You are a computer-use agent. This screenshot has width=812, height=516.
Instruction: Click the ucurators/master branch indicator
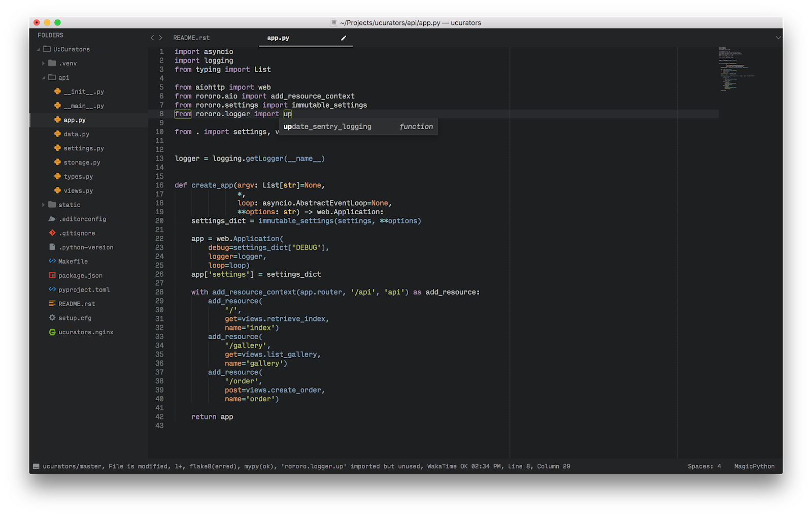pyautogui.click(x=71, y=466)
